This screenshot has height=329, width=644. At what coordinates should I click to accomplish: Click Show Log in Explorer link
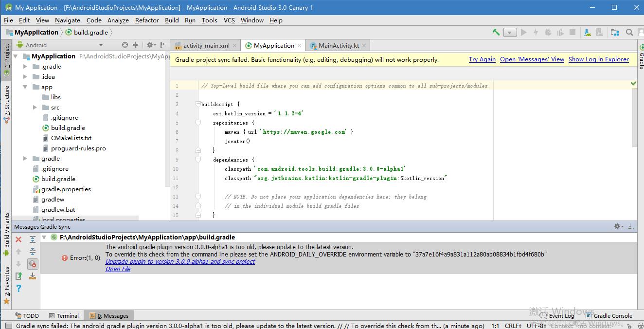coord(599,59)
